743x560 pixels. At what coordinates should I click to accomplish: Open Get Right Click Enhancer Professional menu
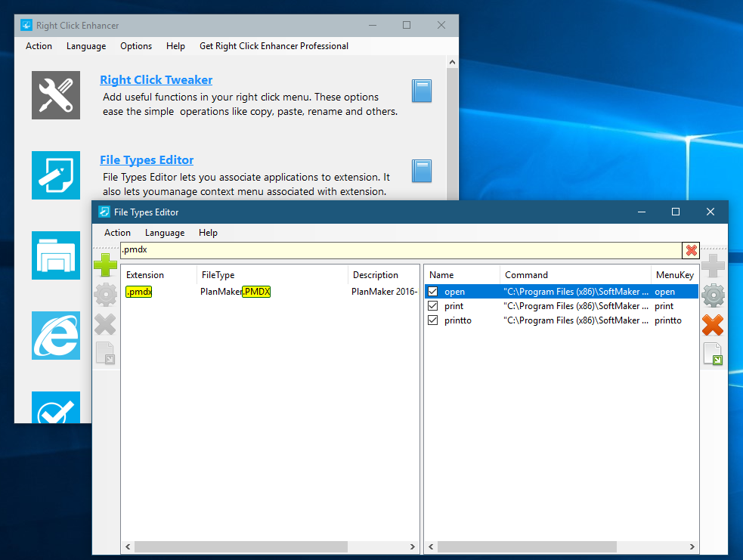(x=274, y=46)
